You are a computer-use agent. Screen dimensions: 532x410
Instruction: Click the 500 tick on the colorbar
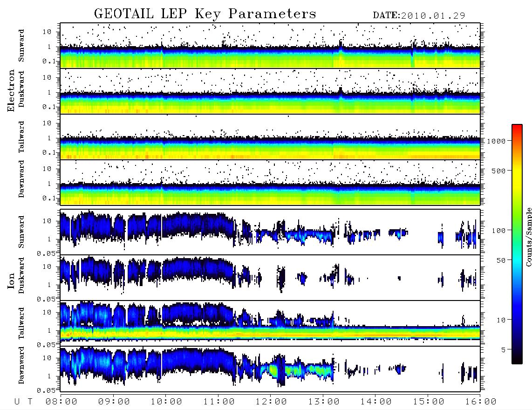click(499, 171)
